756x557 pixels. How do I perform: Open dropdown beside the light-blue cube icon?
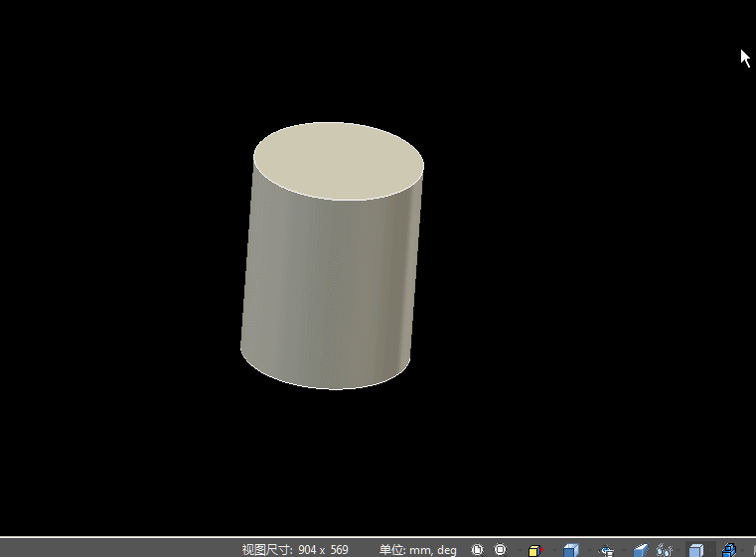tap(710, 549)
